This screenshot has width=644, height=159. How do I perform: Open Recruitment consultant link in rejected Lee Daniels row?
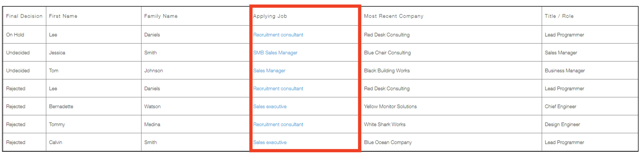click(x=278, y=89)
